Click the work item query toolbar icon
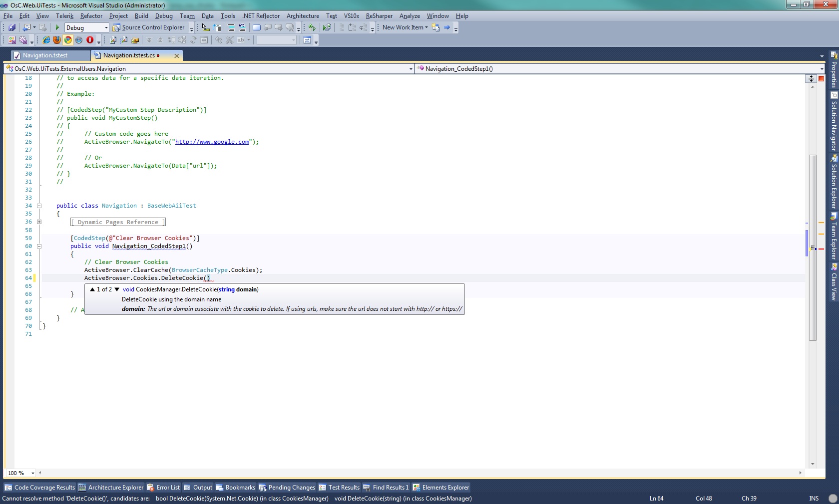This screenshot has width=839, height=504. click(x=307, y=40)
